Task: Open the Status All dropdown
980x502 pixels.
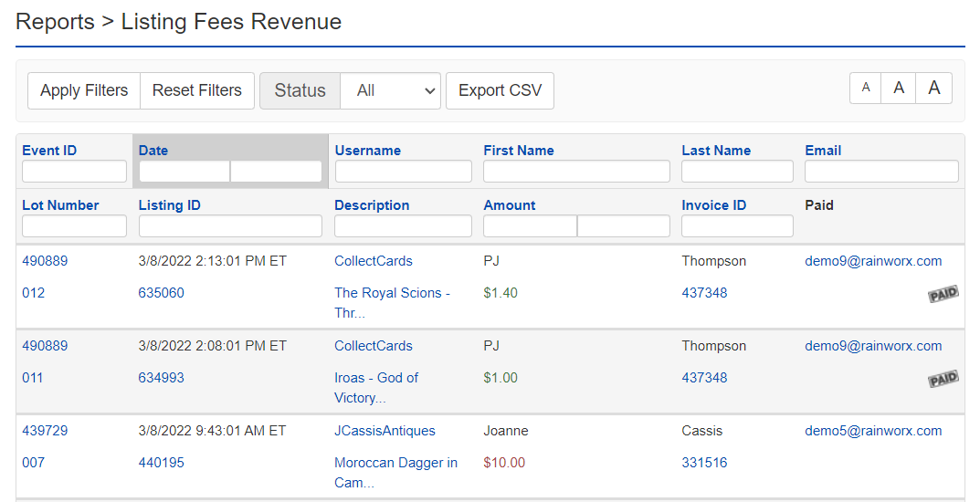Action: tap(391, 90)
